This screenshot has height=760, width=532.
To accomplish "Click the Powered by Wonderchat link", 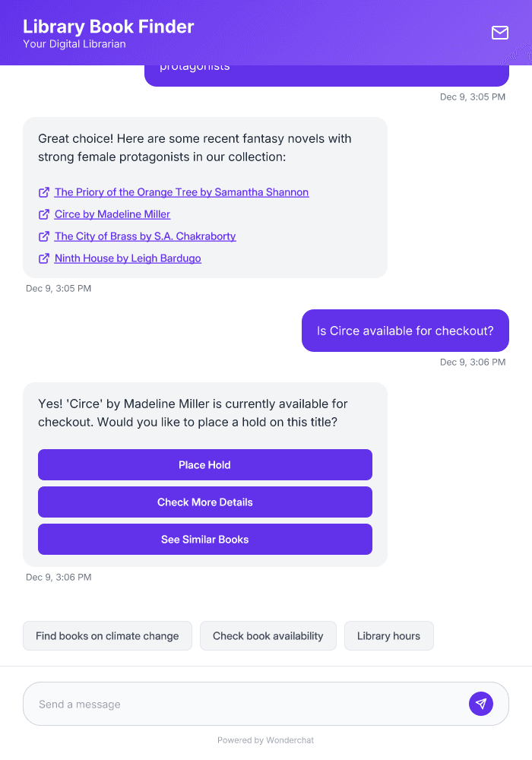I will (x=265, y=739).
